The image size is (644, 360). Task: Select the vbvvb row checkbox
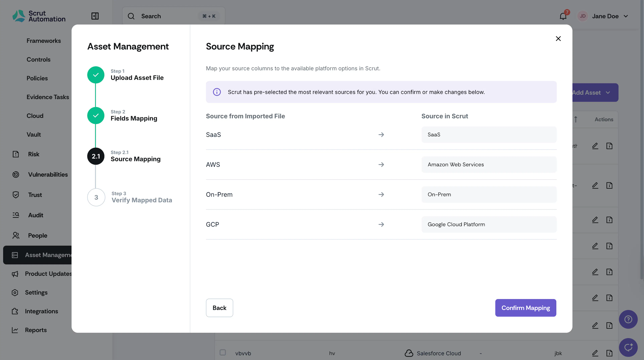(223, 352)
